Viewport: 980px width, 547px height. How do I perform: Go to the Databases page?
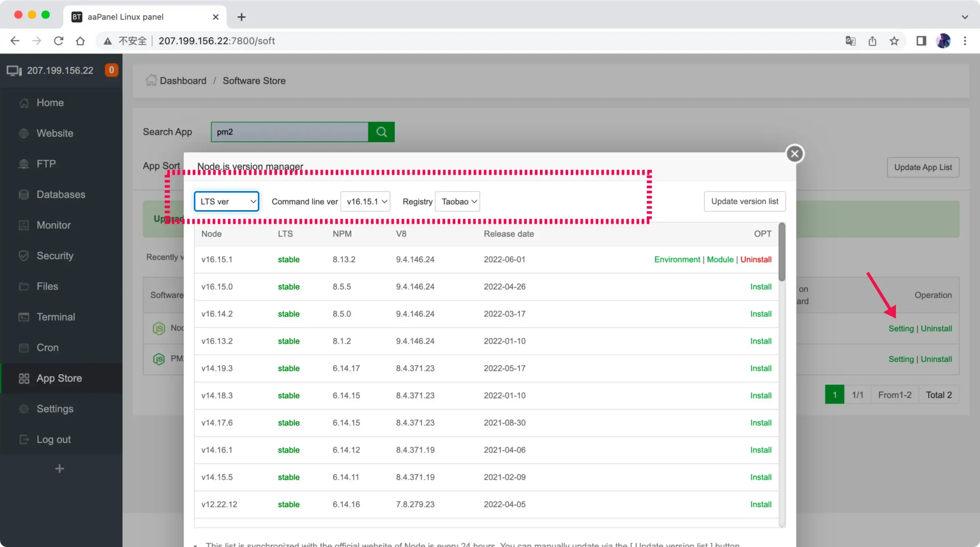coord(61,194)
